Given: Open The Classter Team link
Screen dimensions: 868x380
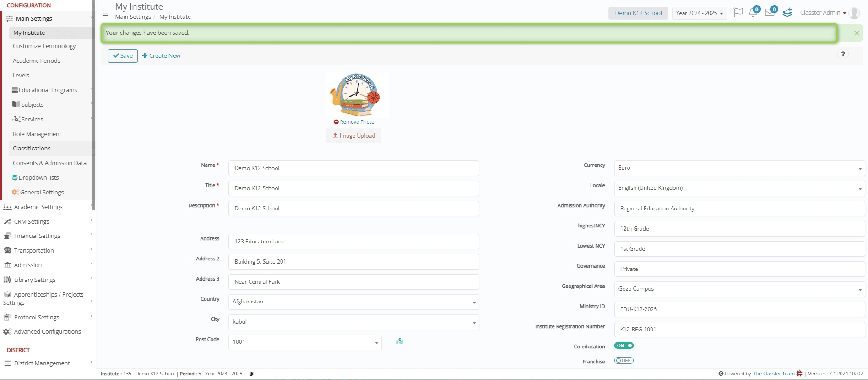Looking at the screenshot, I should tap(774, 374).
